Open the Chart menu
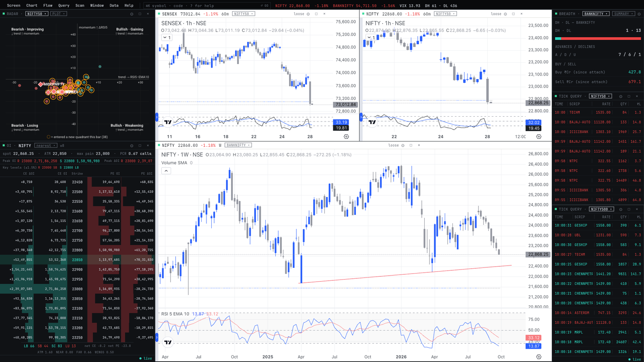This screenshot has width=644, height=362. (32, 6)
